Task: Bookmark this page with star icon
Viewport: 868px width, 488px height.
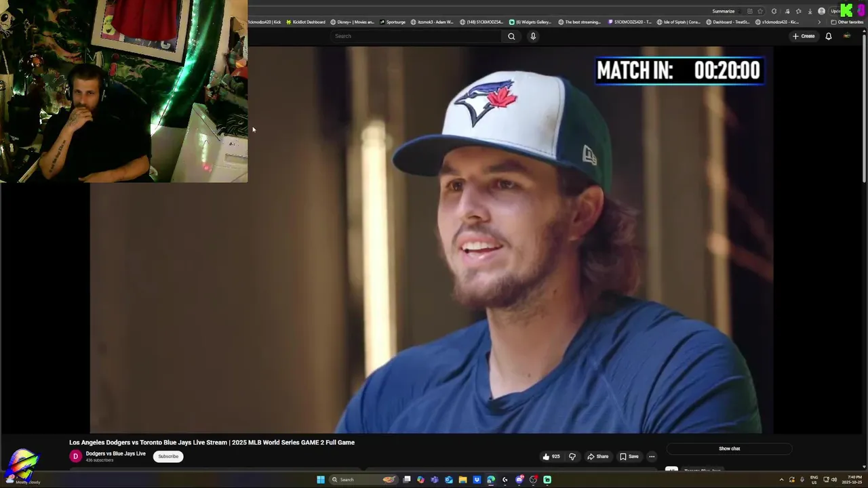Action: (x=760, y=11)
